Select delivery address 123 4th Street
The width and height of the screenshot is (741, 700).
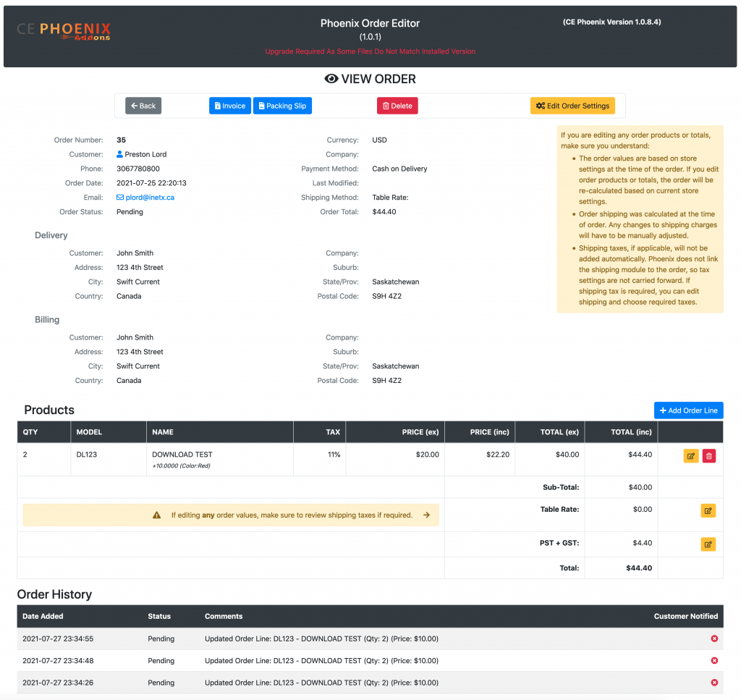[140, 268]
